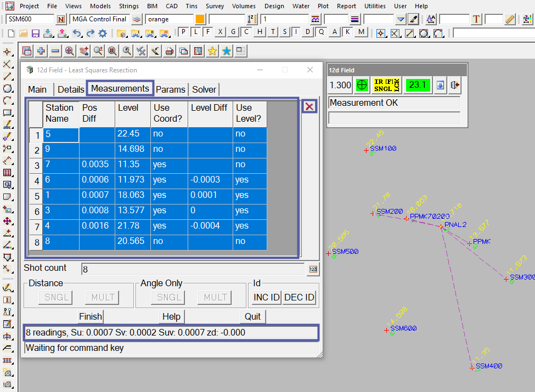Viewport: 535px width, 392px height.
Task: Click the red X delete row button
Action: (309, 106)
